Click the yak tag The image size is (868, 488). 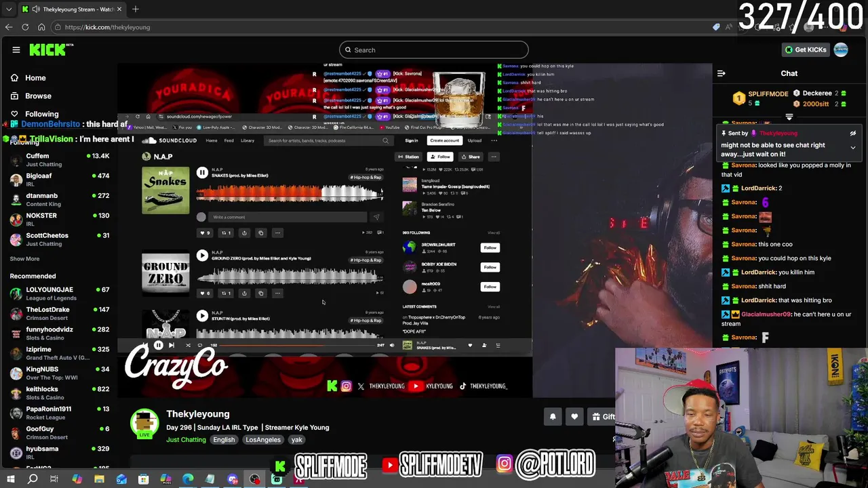(296, 440)
